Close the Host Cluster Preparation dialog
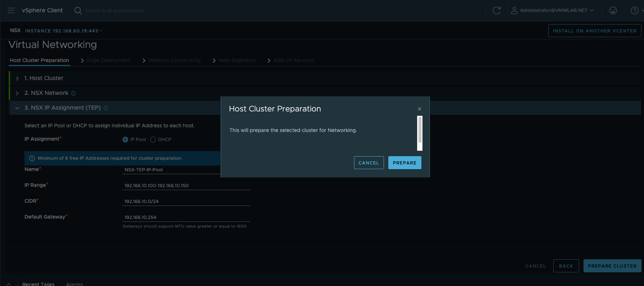 pyautogui.click(x=420, y=109)
